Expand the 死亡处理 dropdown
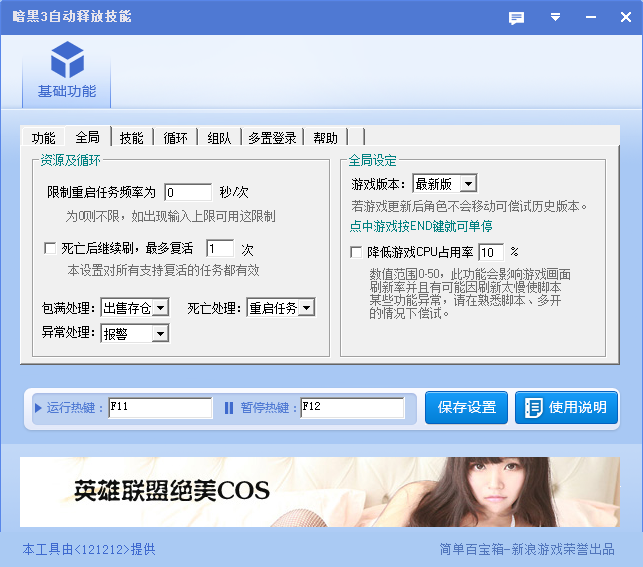The height and width of the screenshot is (567, 643). click(306, 308)
